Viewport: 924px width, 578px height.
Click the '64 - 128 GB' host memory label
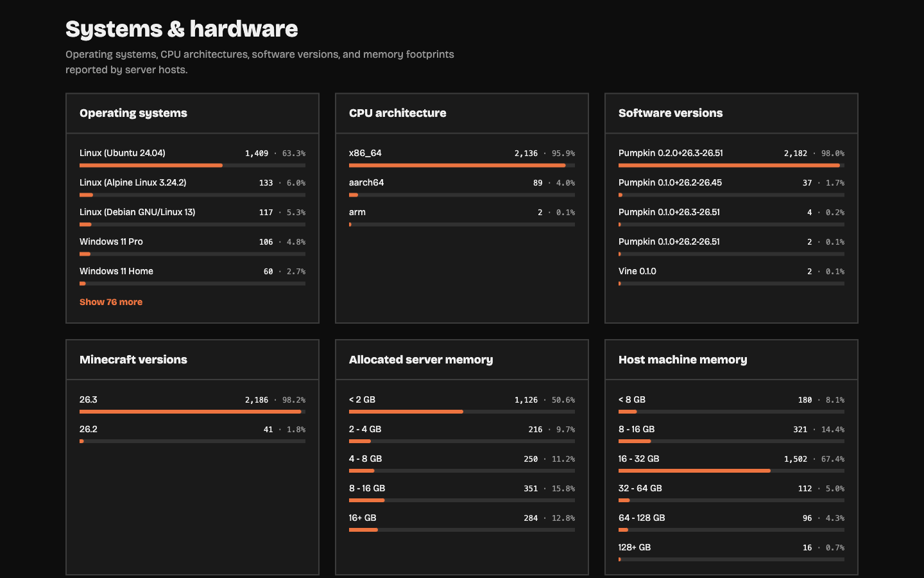(x=642, y=518)
